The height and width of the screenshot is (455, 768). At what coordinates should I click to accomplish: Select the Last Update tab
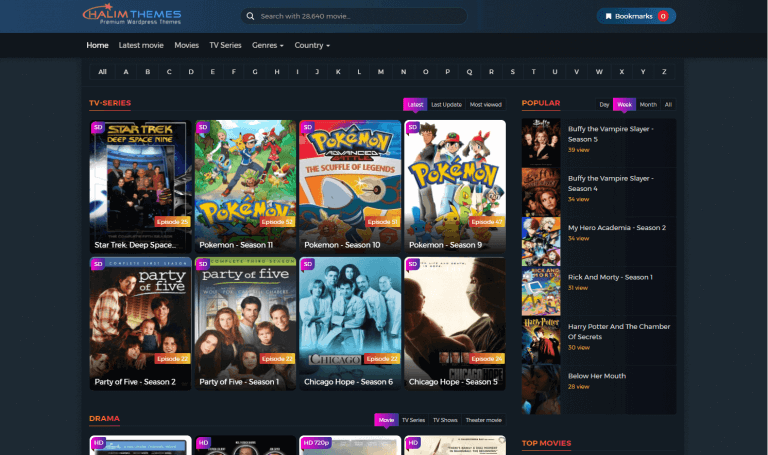(446, 104)
